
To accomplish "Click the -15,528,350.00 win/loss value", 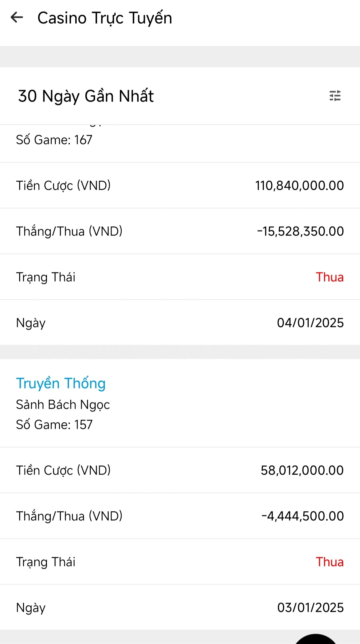I will pos(300,231).
